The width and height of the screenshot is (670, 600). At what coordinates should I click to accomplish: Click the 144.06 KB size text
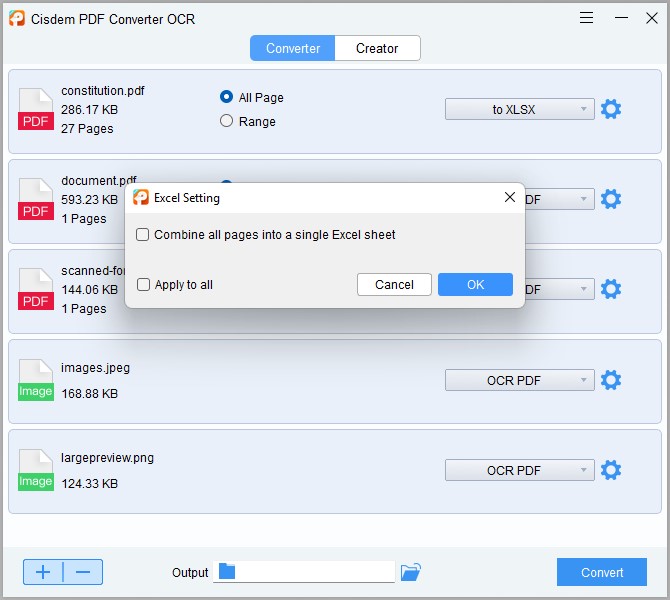click(89, 290)
